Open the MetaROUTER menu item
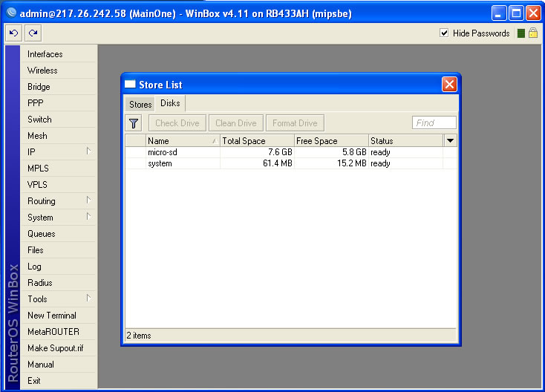Viewport: 545px width, 392px height. click(58, 332)
